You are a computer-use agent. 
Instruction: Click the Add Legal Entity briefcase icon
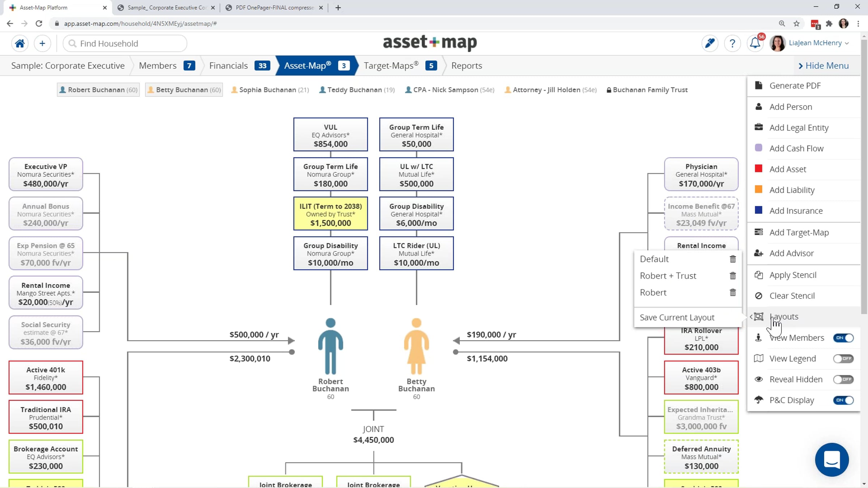(x=759, y=127)
